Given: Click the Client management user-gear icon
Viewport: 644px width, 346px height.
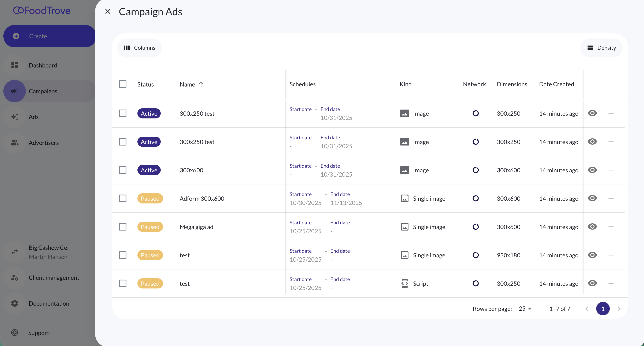Looking at the screenshot, I should (x=15, y=277).
